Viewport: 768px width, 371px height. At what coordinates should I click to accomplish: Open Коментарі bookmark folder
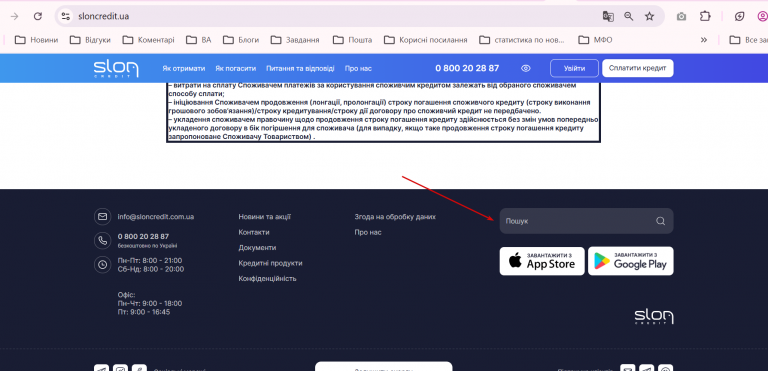click(x=148, y=40)
